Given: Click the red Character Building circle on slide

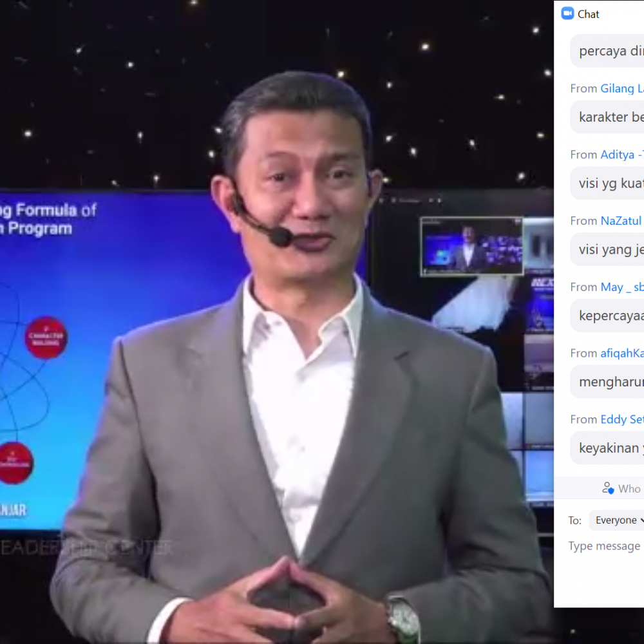Looking at the screenshot, I should tap(46, 337).
